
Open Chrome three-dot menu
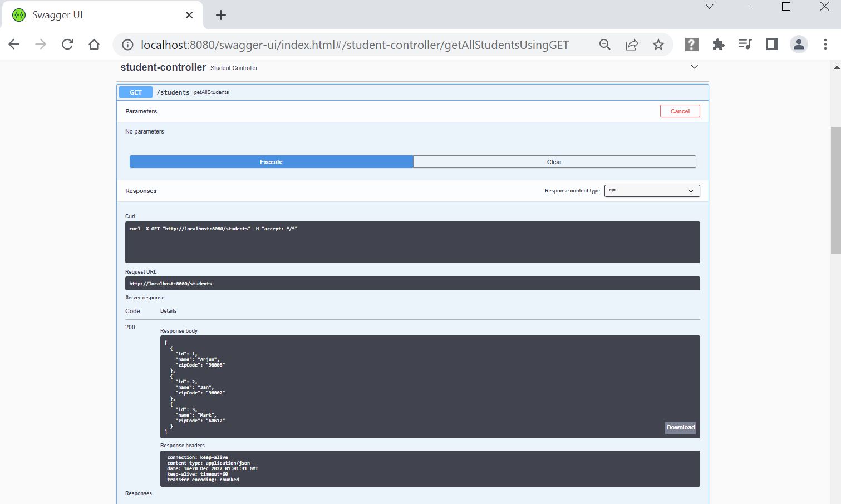(x=825, y=45)
